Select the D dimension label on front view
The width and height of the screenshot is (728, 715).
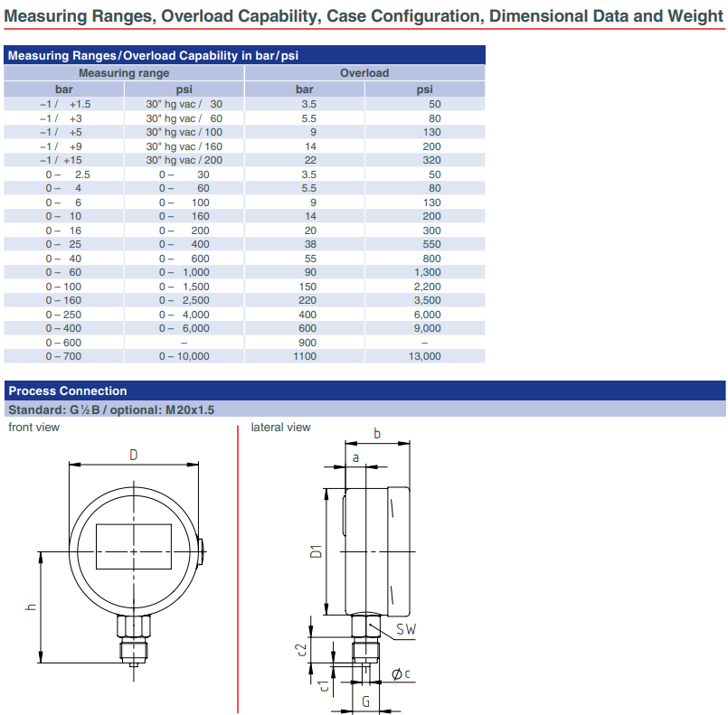(133, 455)
